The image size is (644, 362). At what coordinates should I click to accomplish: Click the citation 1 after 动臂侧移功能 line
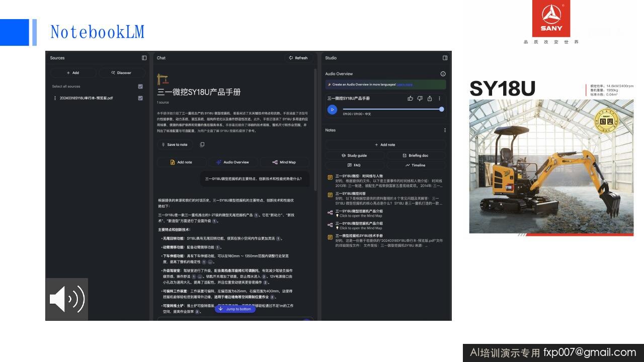click(217, 247)
